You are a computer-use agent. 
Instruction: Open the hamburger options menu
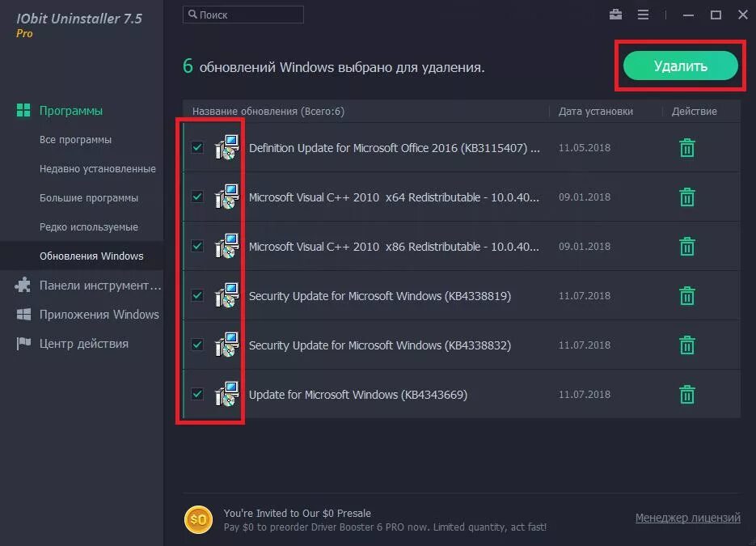click(x=643, y=15)
